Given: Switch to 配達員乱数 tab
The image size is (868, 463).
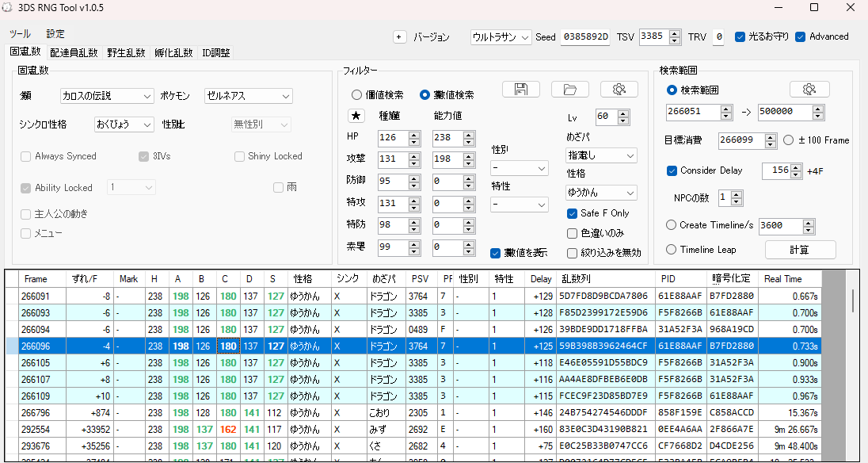Looking at the screenshot, I should [x=74, y=52].
